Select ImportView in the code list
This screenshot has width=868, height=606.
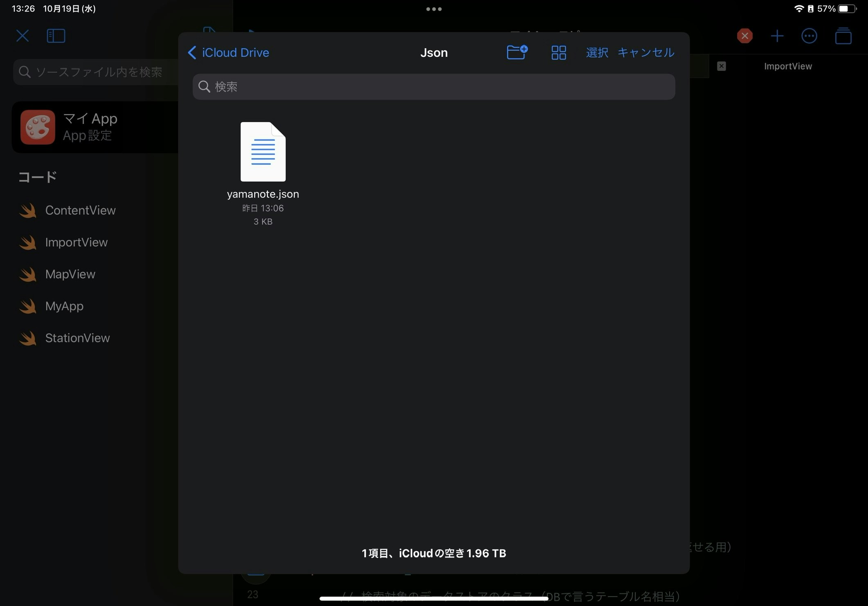(76, 242)
